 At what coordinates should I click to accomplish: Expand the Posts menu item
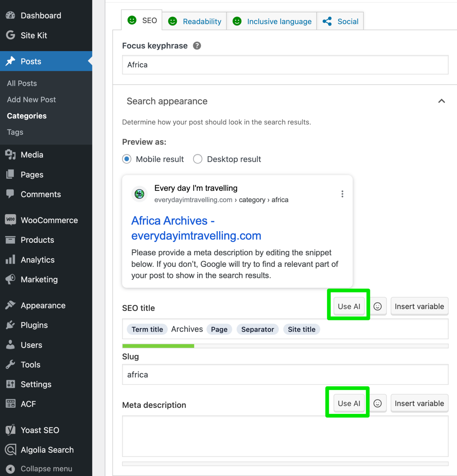(x=31, y=61)
